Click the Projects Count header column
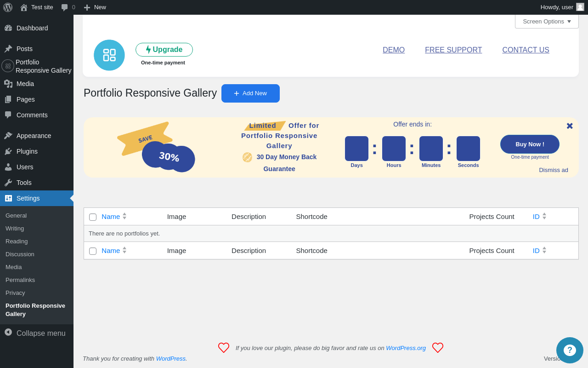Image resolution: width=588 pixels, height=368 pixels. [492, 217]
